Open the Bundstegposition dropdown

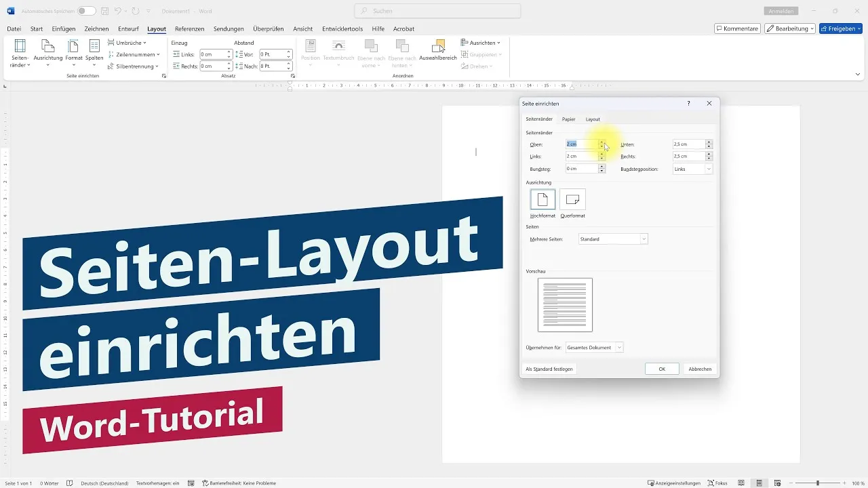click(x=691, y=169)
